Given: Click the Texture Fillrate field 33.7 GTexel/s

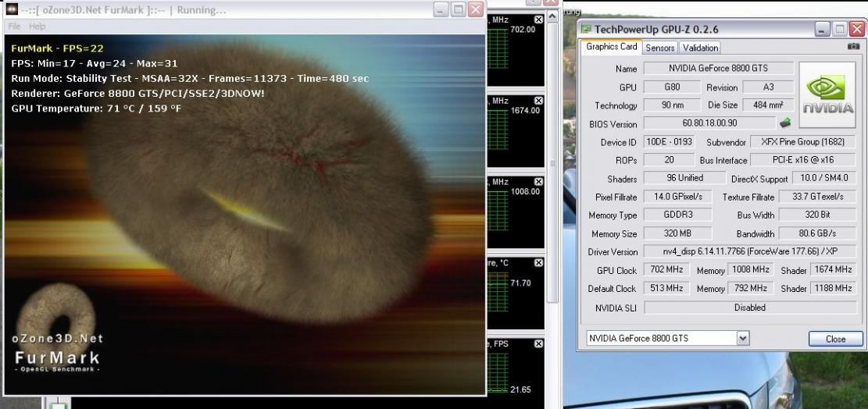Looking at the screenshot, I should click(817, 196).
